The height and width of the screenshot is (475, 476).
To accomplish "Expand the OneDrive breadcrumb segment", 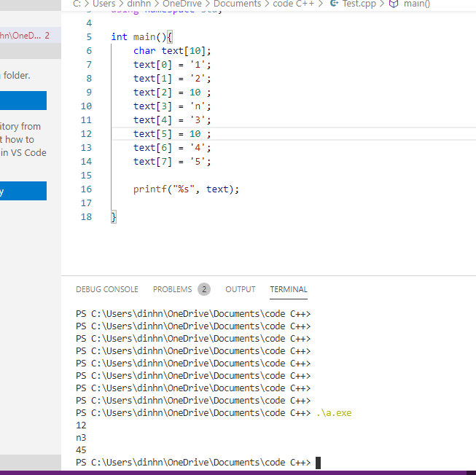I will [182, 4].
